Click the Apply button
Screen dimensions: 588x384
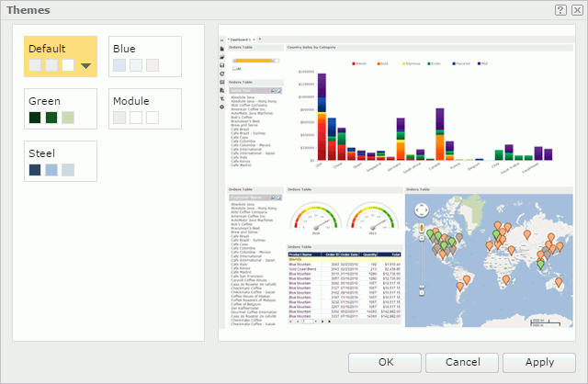tap(538, 362)
